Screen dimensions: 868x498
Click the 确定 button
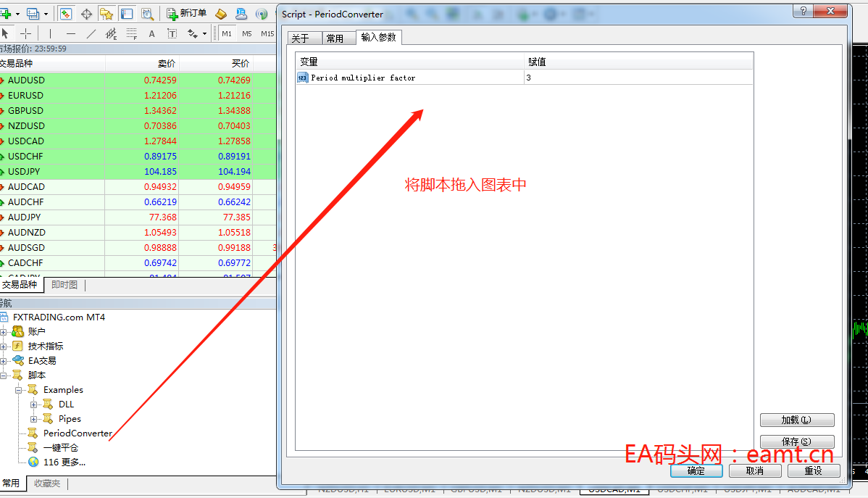pyautogui.click(x=696, y=471)
